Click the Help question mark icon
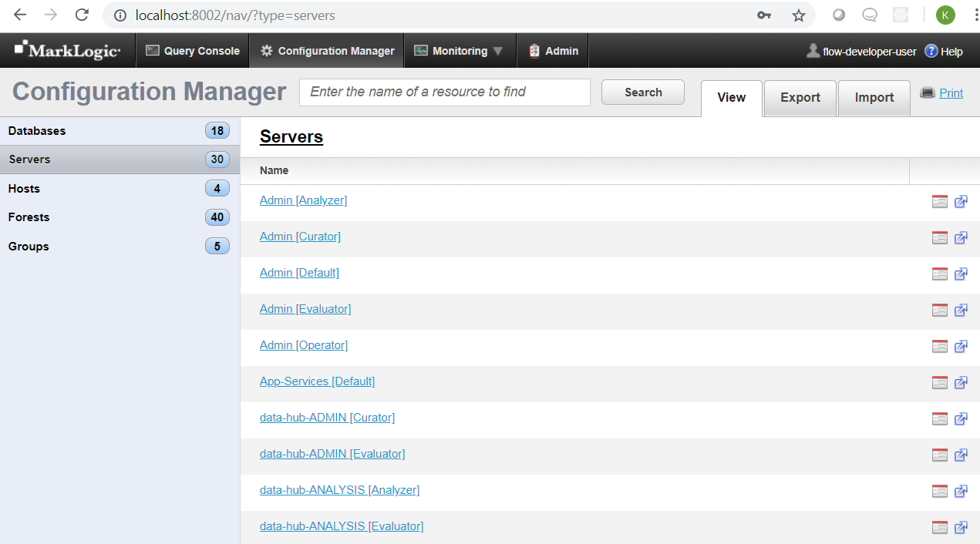 (x=931, y=52)
